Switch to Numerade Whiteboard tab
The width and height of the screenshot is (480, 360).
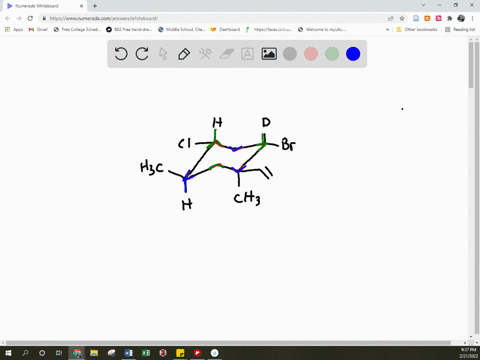click(45, 6)
